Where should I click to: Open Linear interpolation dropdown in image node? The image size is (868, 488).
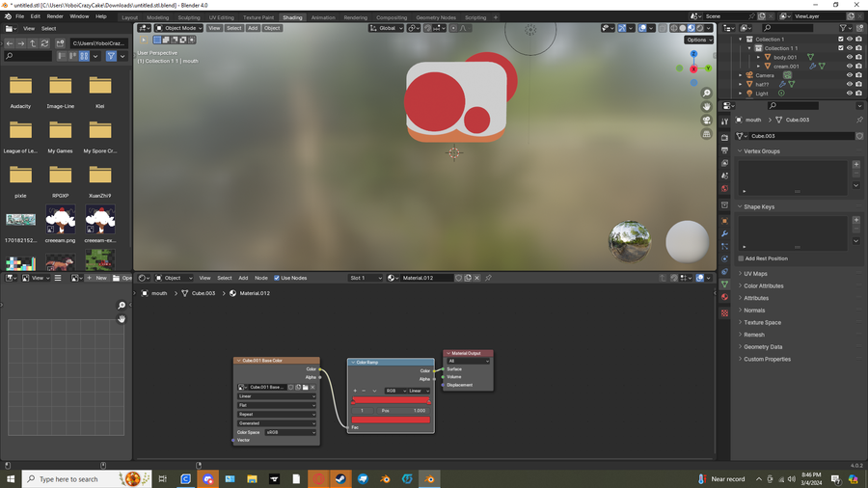click(276, 396)
